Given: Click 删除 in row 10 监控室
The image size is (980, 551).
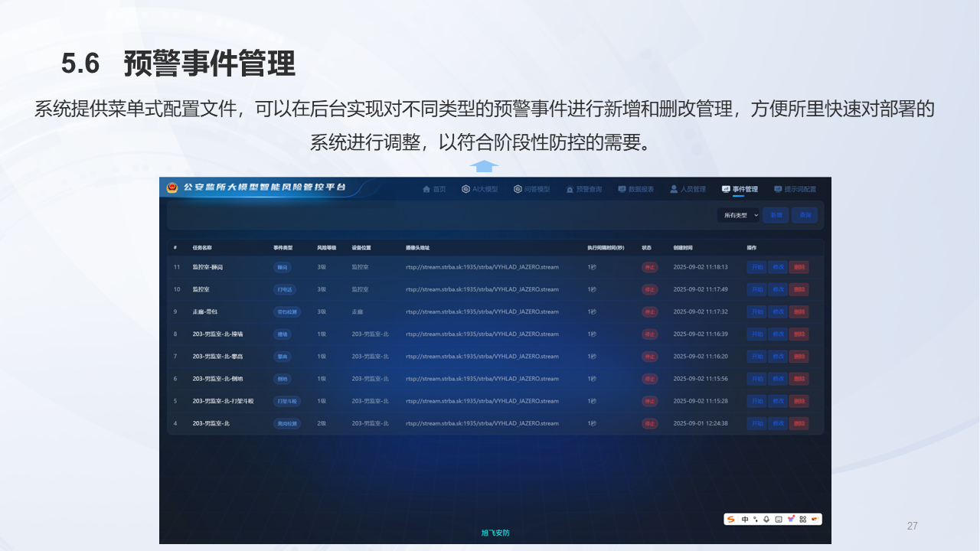Looking at the screenshot, I should (x=799, y=289).
